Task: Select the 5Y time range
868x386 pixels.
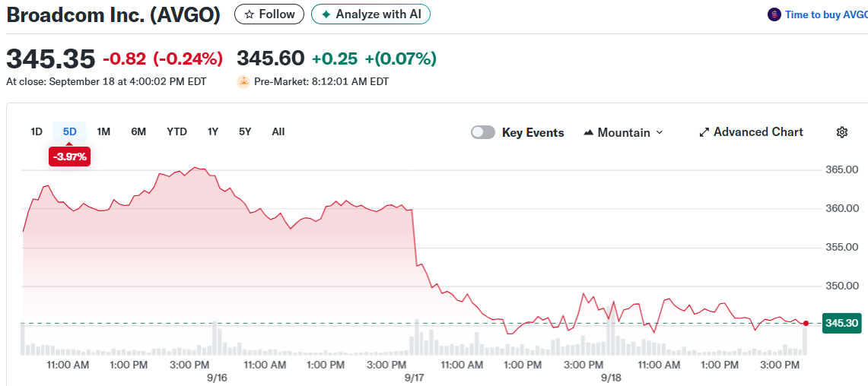Action: pos(245,131)
